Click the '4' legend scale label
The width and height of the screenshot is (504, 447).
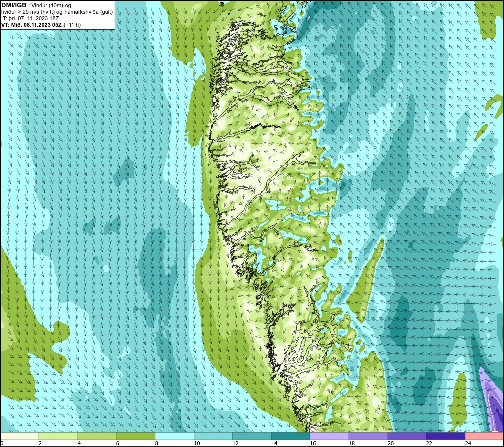[x=79, y=443]
